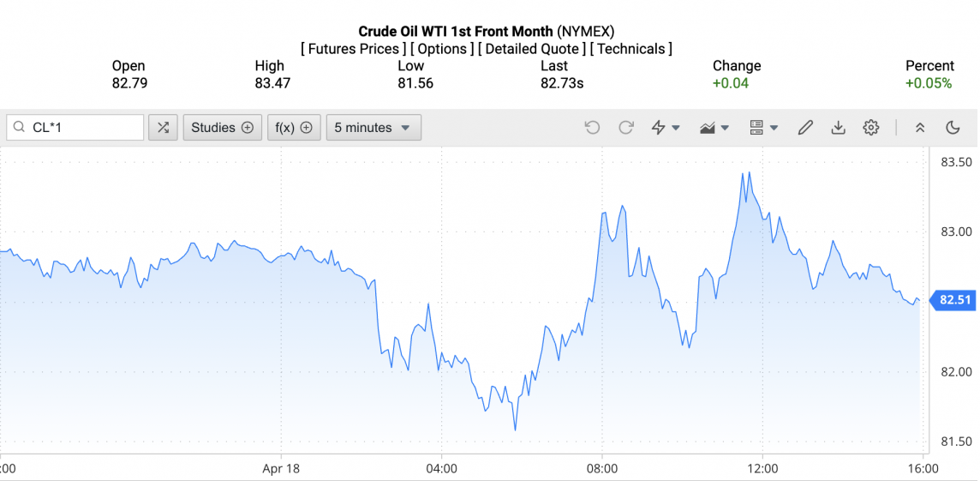Toggle dark mode moon icon

click(x=953, y=128)
